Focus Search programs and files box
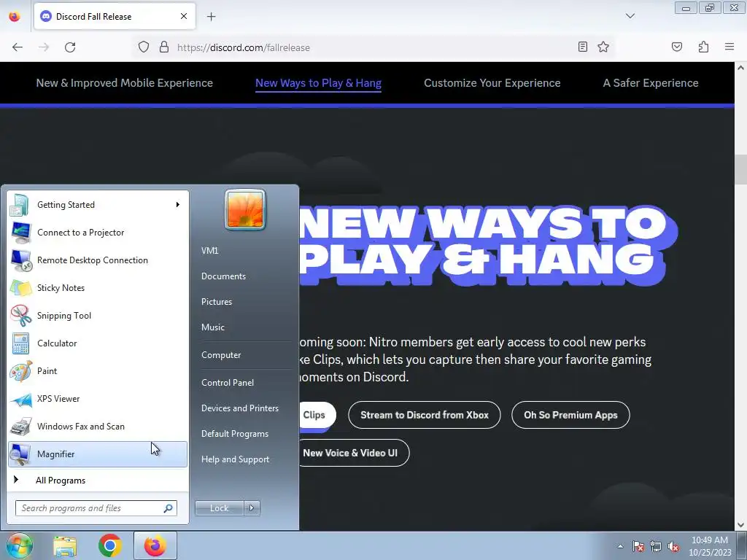This screenshot has width=747, height=560. 96,508
